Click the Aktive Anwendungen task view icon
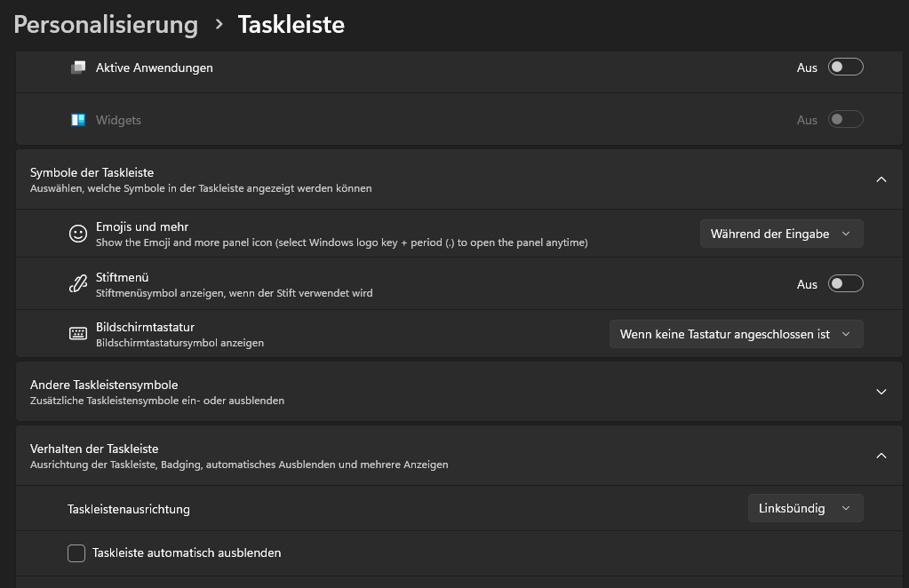Screen dimensions: 909x588 [x=78, y=68]
